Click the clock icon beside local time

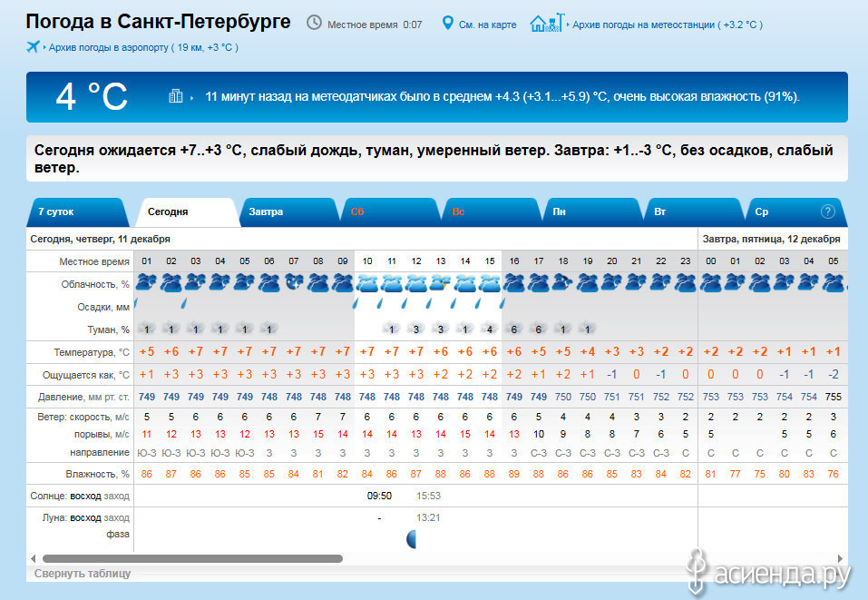[314, 23]
